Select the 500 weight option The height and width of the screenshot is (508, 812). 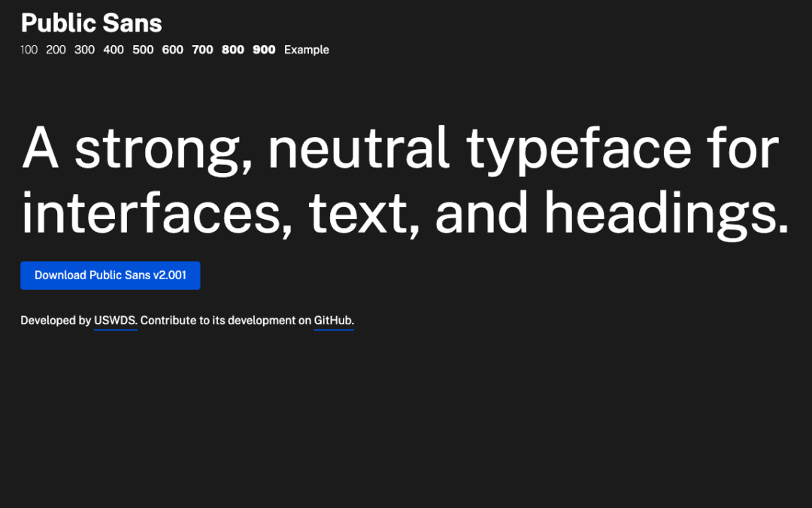pos(143,50)
